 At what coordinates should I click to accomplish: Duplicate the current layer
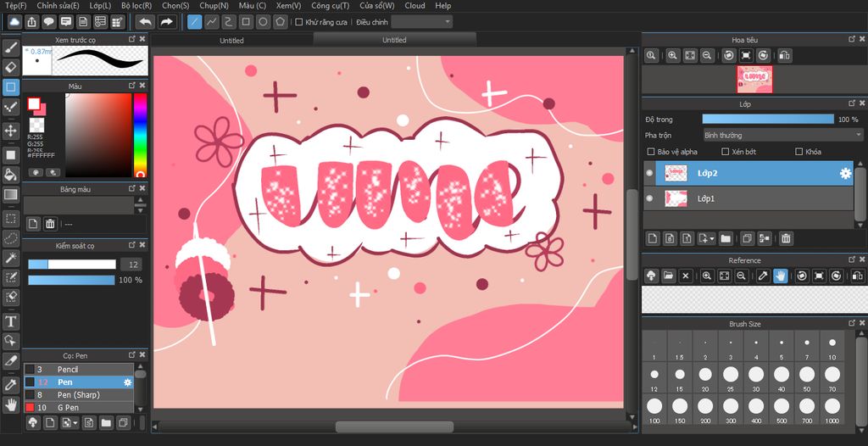[x=748, y=239]
